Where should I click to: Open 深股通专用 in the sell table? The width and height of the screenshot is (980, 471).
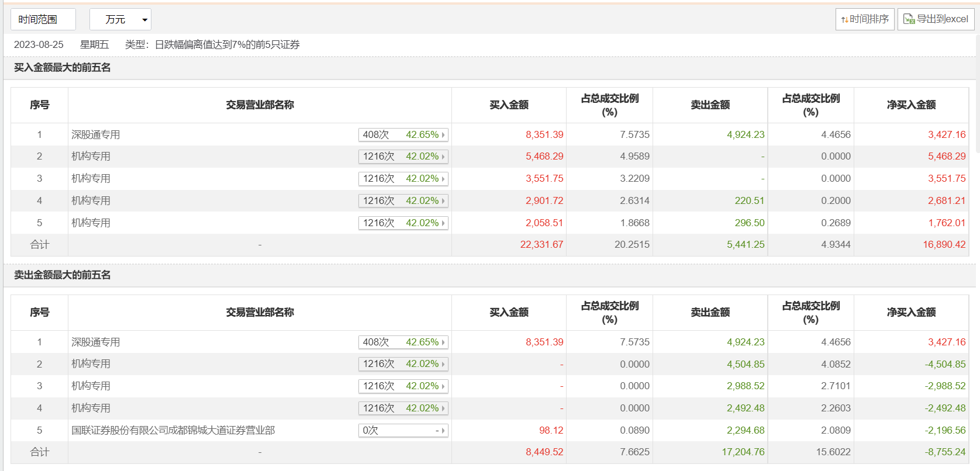pyautogui.click(x=96, y=342)
